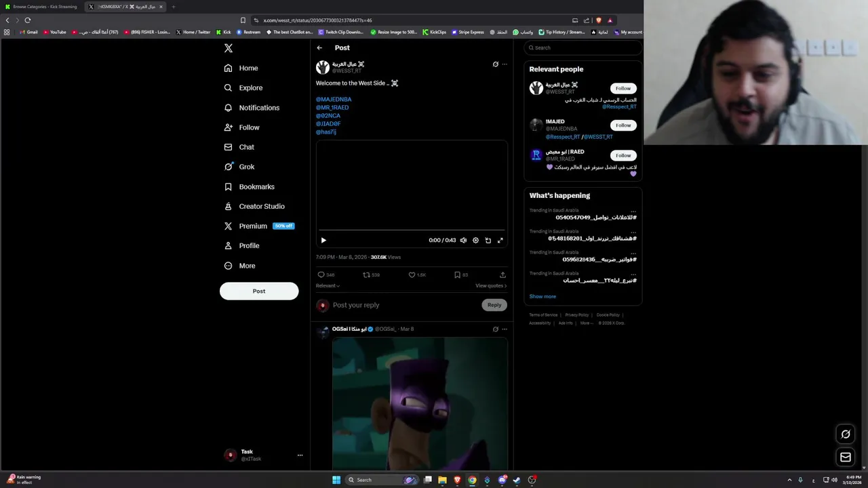Mute the video using the speaker icon
The height and width of the screenshot is (488, 868).
[463, 240]
